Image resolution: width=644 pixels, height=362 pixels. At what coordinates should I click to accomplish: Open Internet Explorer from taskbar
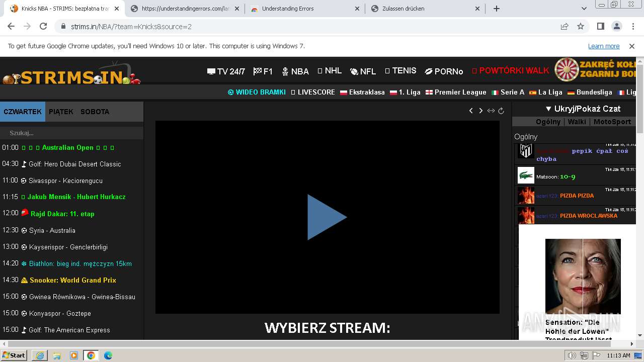coord(40,355)
